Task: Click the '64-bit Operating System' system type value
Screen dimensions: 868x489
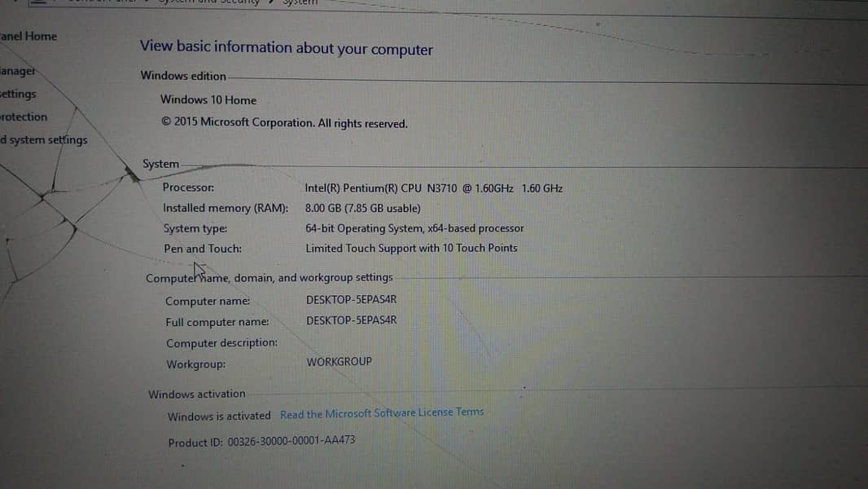Action: coord(414,228)
